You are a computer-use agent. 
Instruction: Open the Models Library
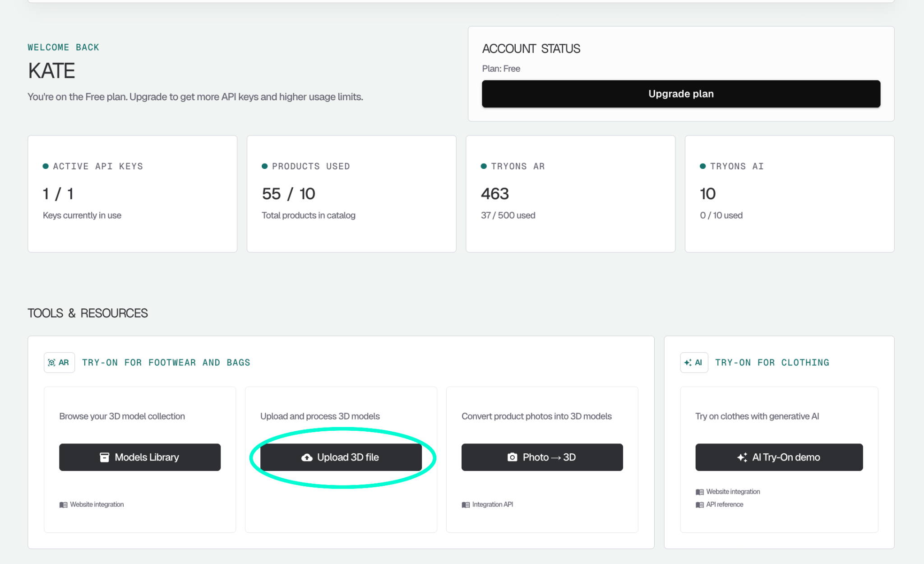pos(140,457)
